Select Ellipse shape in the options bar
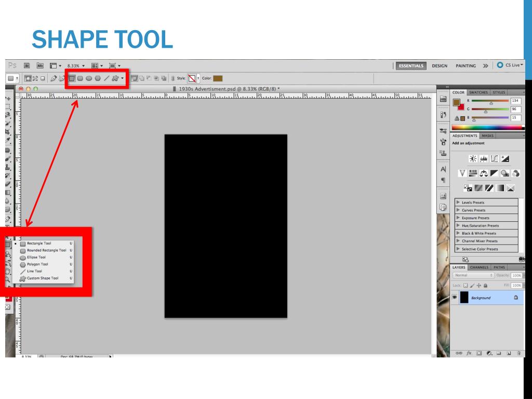The height and width of the screenshot is (399, 532). [x=89, y=78]
